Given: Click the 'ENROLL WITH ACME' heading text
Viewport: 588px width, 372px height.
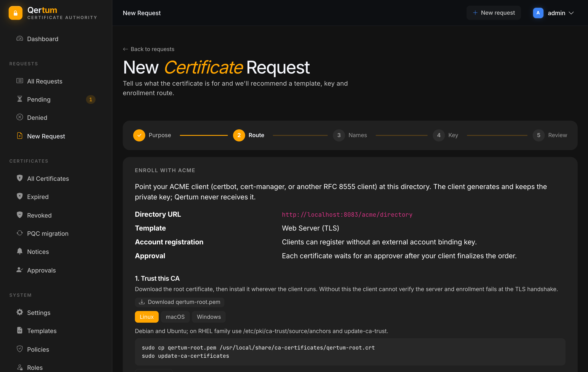Looking at the screenshot, I should [165, 170].
